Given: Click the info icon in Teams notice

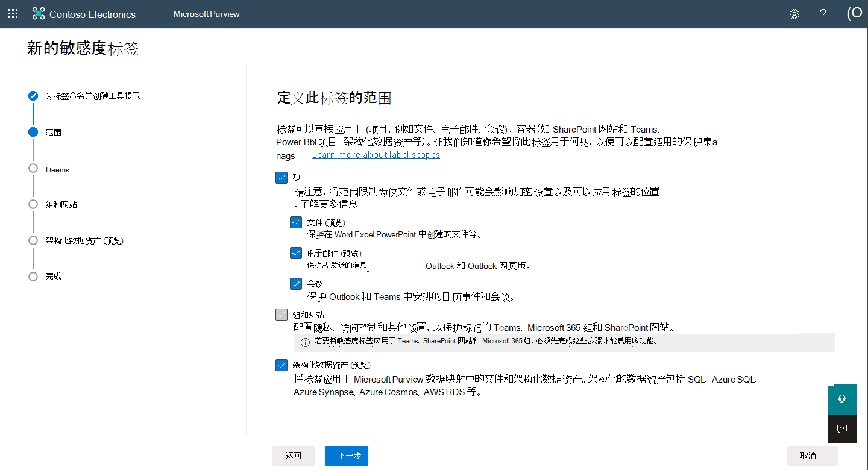Looking at the screenshot, I should (x=305, y=342).
